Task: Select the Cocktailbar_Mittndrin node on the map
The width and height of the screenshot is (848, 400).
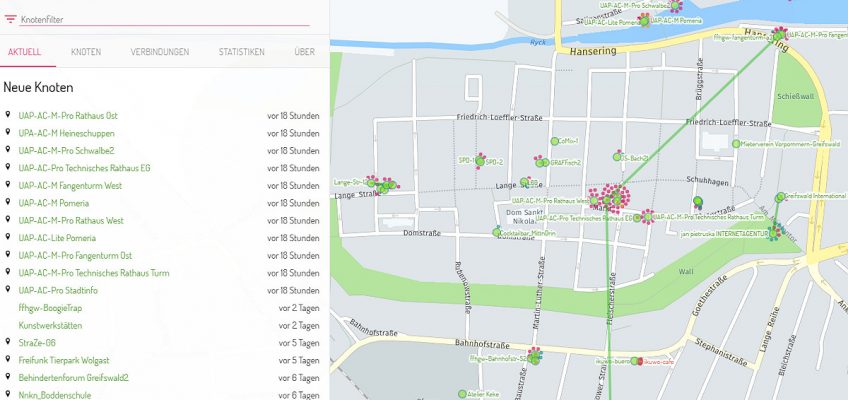Action: (497, 233)
